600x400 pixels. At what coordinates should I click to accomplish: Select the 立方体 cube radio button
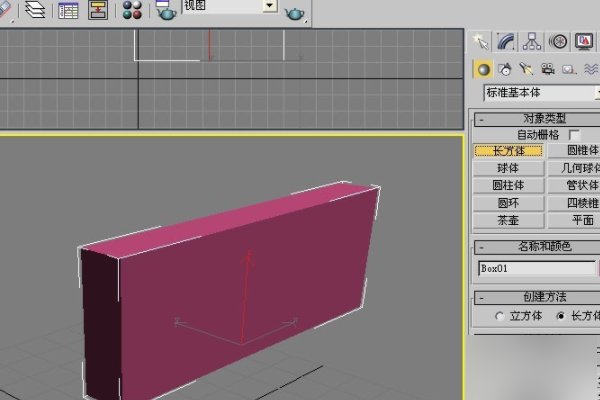pos(499,316)
